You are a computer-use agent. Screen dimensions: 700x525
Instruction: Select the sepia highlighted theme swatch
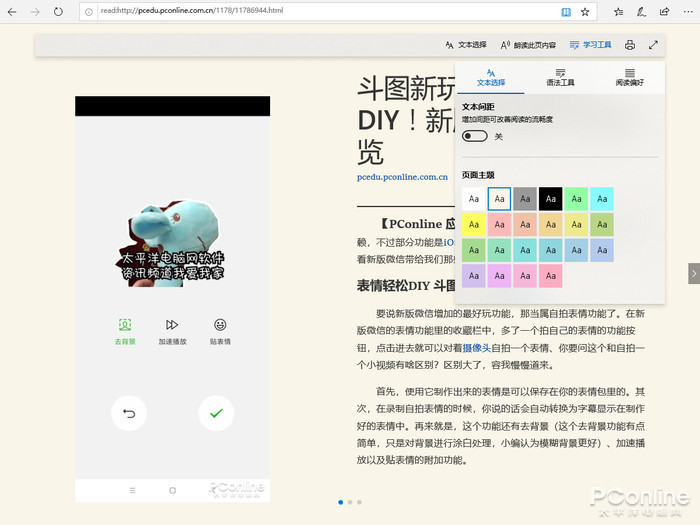[499, 199]
